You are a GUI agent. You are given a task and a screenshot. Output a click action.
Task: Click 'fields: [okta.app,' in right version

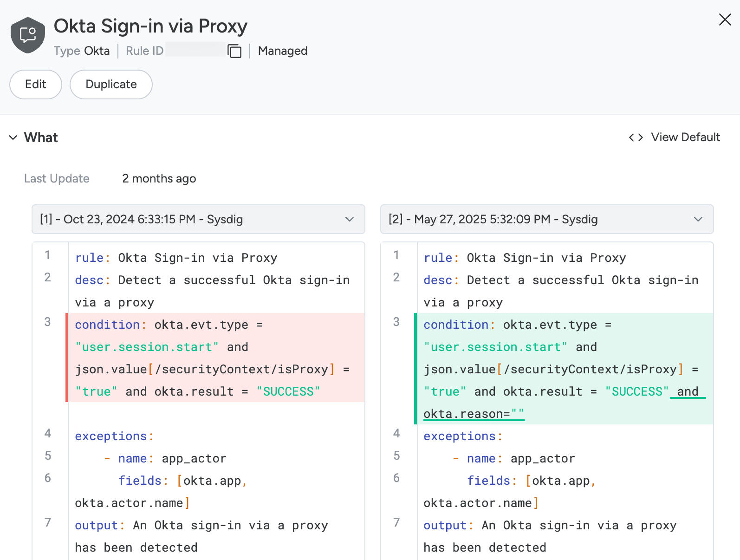531,481
